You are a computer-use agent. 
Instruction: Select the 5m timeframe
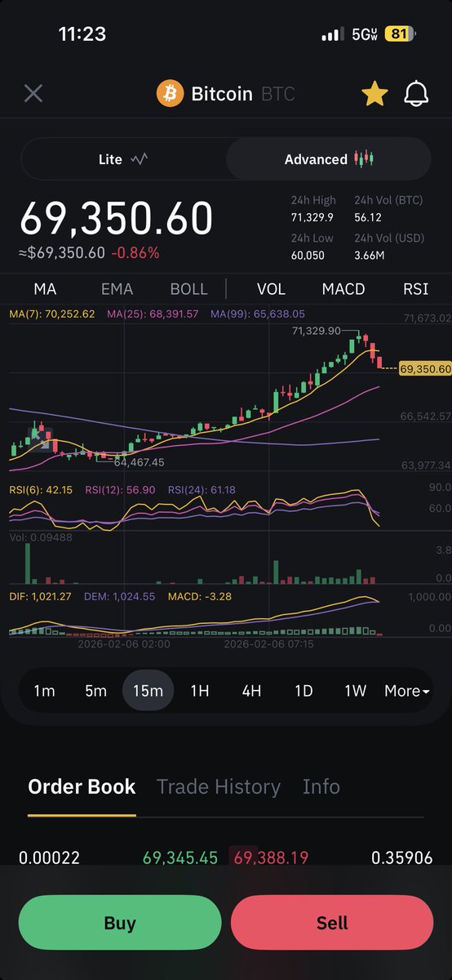point(95,691)
